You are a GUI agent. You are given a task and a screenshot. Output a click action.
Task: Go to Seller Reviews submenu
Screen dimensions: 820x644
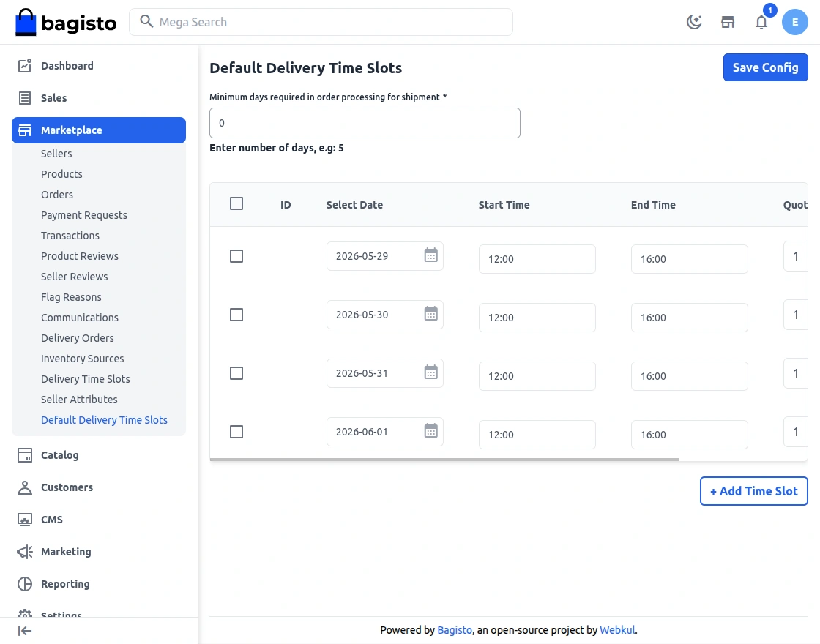point(74,276)
